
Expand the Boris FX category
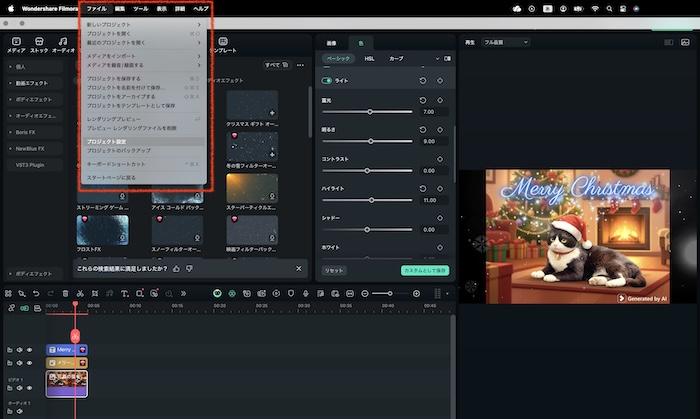(x=30, y=132)
